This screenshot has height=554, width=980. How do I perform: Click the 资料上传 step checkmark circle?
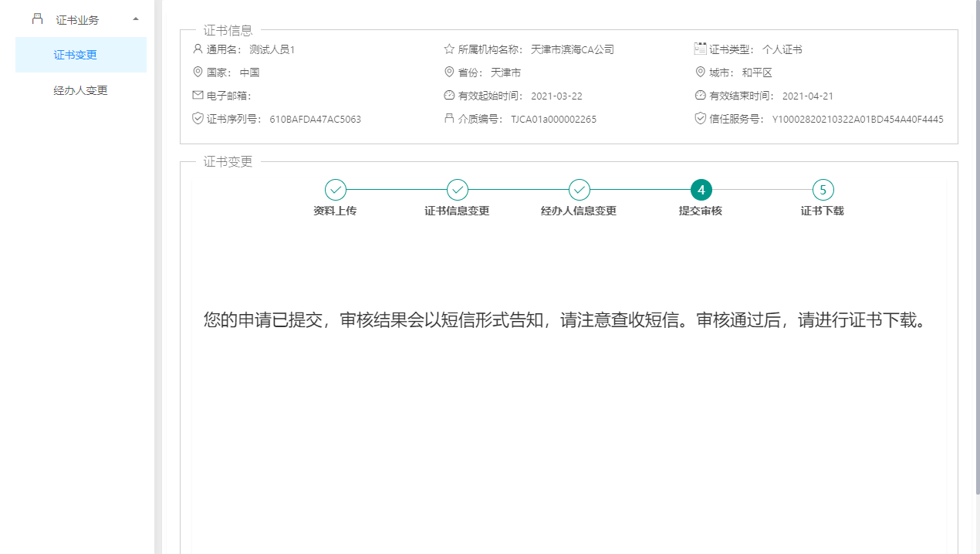336,190
